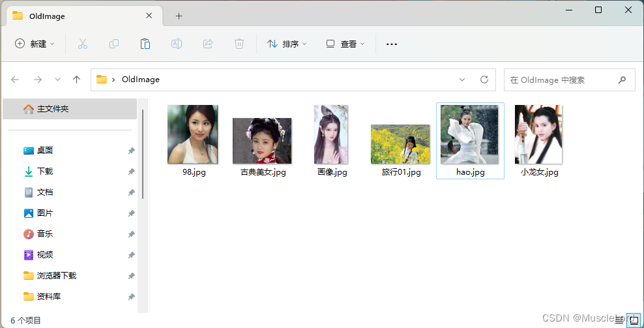Screen dimensions: 644x328
Task: Click OldImage in the address breadcrumb
Action: coord(140,80)
